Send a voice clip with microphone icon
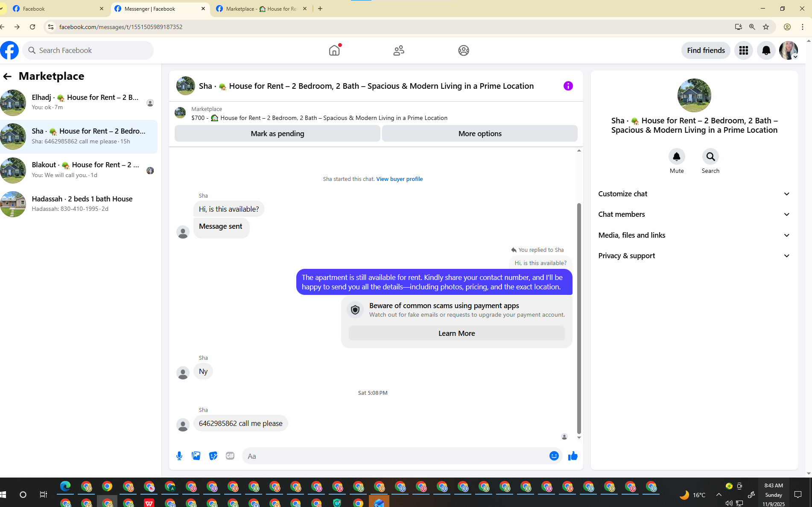Viewport: 812px width, 507px height. [x=179, y=456]
